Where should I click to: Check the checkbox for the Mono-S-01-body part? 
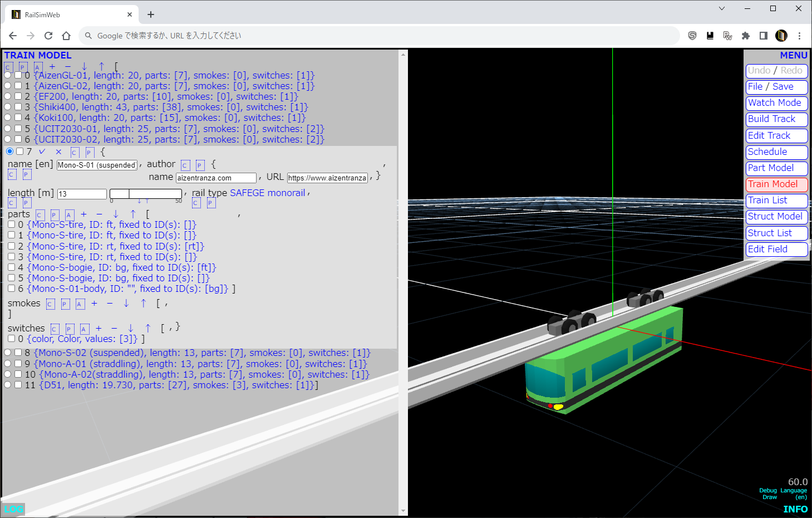click(x=11, y=289)
